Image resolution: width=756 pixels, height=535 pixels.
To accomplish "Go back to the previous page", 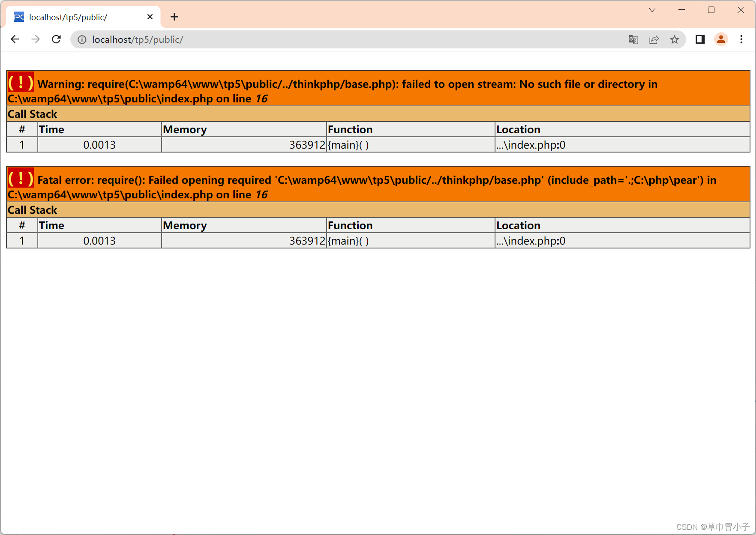I will (x=15, y=39).
